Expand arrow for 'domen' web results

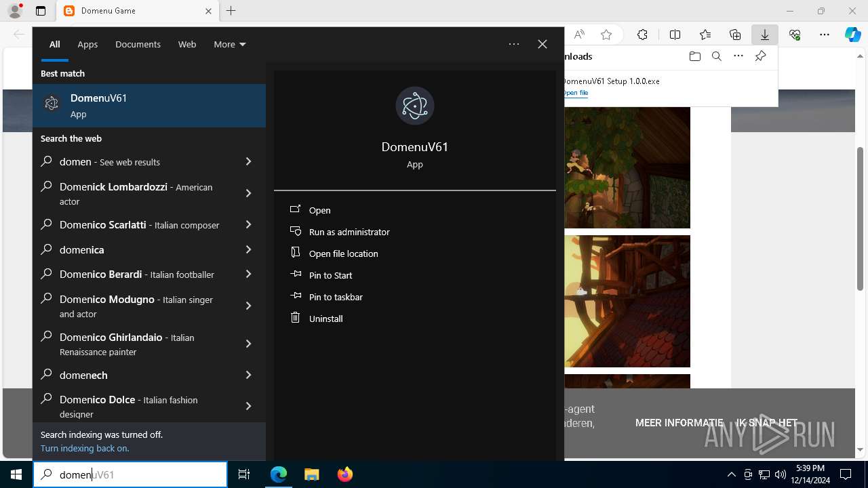tap(248, 161)
